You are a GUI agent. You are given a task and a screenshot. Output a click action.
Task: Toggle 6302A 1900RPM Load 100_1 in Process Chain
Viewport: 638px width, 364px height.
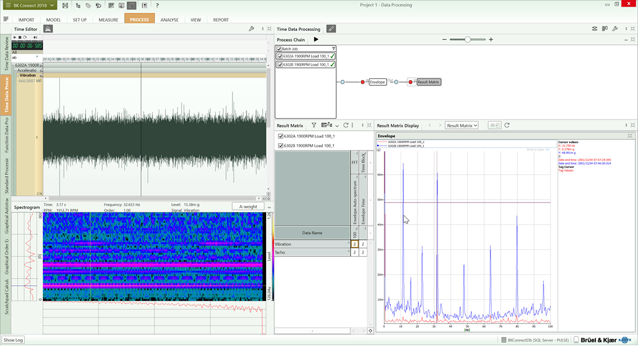[x=280, y=56]
